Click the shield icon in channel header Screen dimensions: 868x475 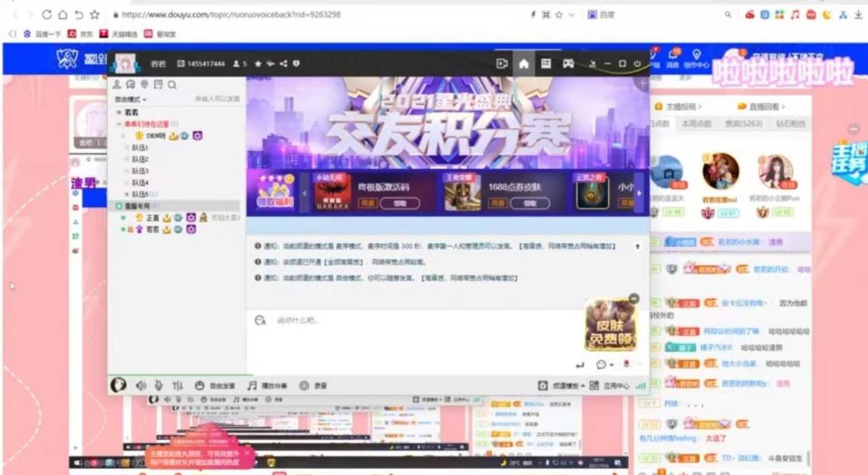click(x=297, y=64)
